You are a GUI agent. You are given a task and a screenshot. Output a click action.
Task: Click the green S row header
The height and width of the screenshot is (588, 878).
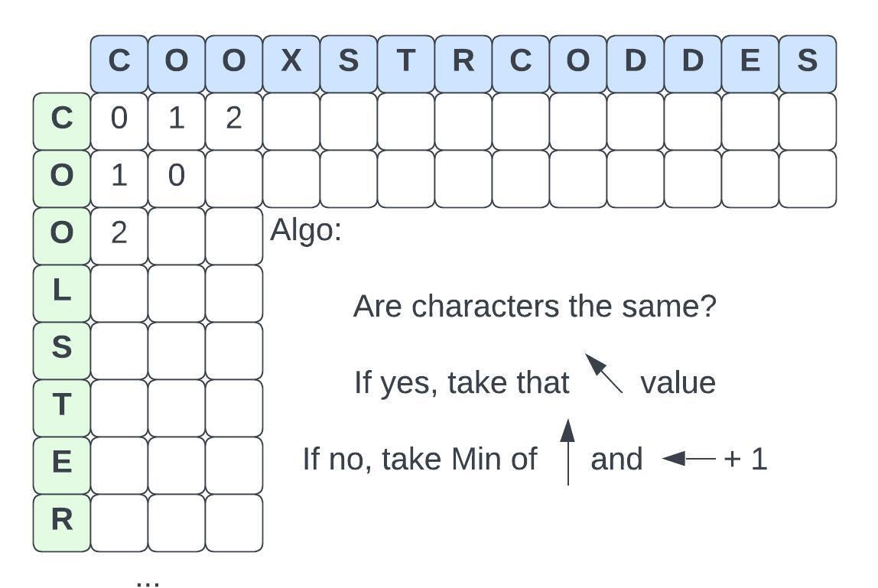point(62,348)
